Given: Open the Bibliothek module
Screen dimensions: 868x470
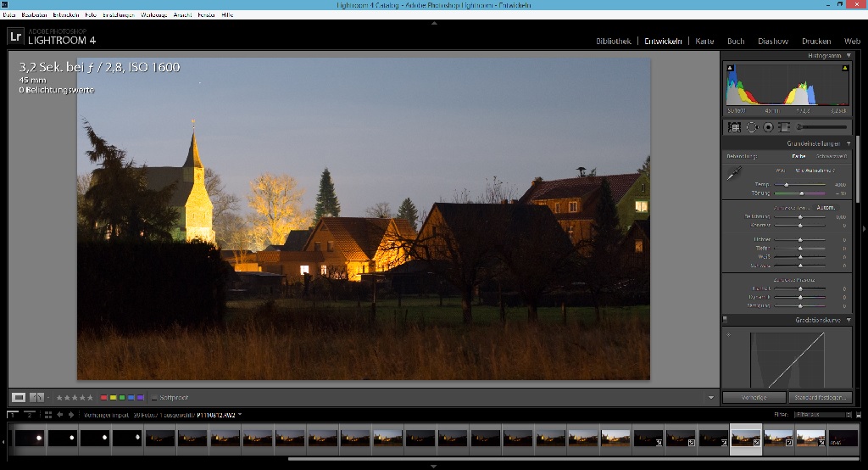Looking at the screenshot, I should (614, 41).
